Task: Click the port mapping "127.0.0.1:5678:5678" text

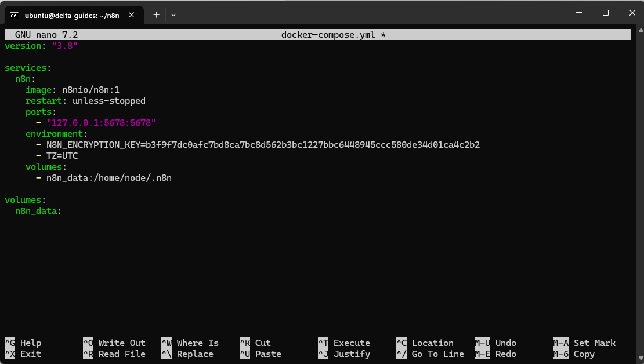Action: click(x=102, y=123)
